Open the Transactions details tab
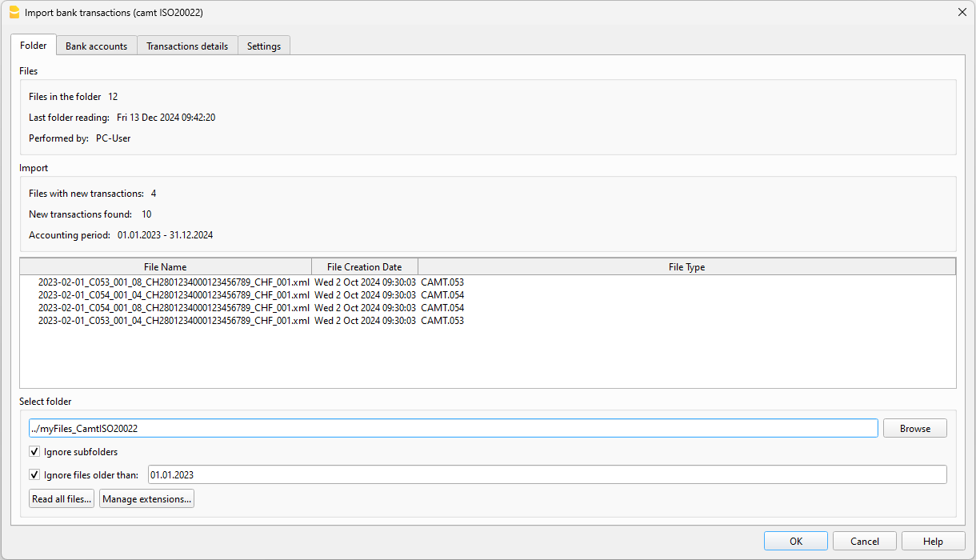This screenshot has height=560, width=976. point(187,46)
